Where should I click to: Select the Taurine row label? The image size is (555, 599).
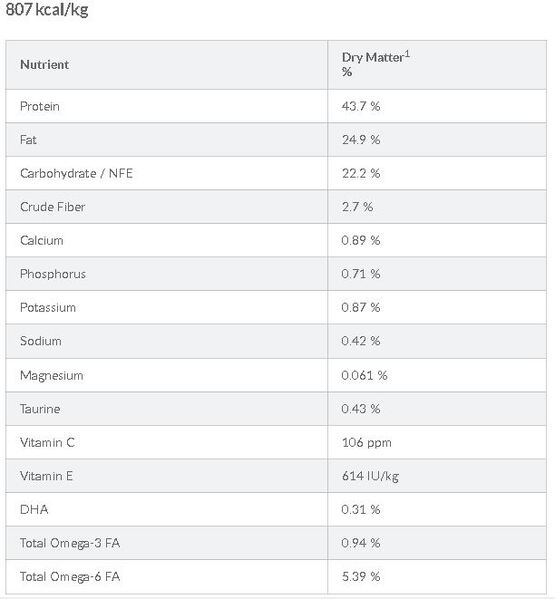click(x=40, y=409)
